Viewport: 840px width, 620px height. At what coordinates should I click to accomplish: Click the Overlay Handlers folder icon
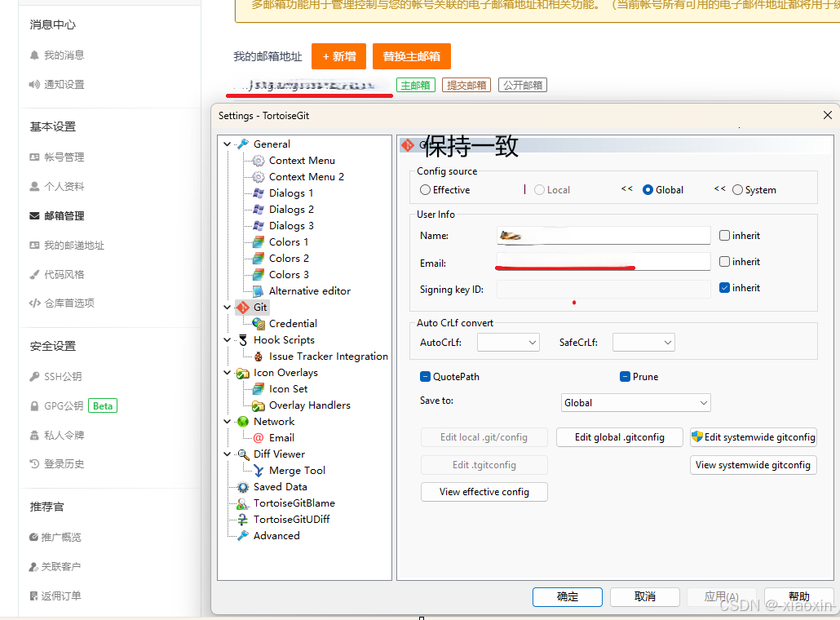pyautogui.click(x=259, y=405)
